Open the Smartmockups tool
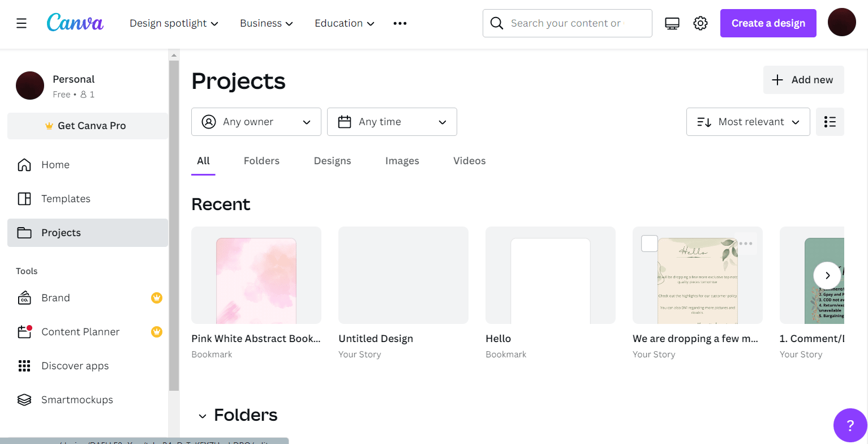The height and width of the screenshot is (444, 868). point(77,399)
